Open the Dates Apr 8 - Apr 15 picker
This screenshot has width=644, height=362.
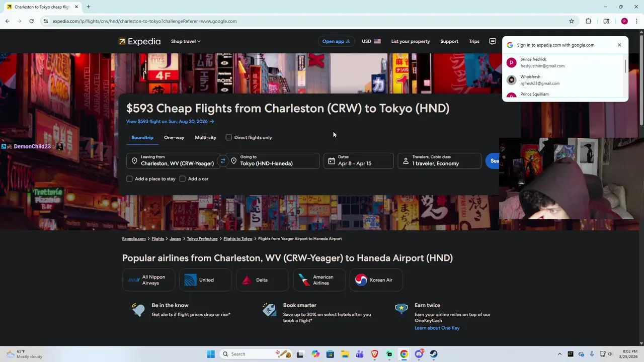pos(359,161)
